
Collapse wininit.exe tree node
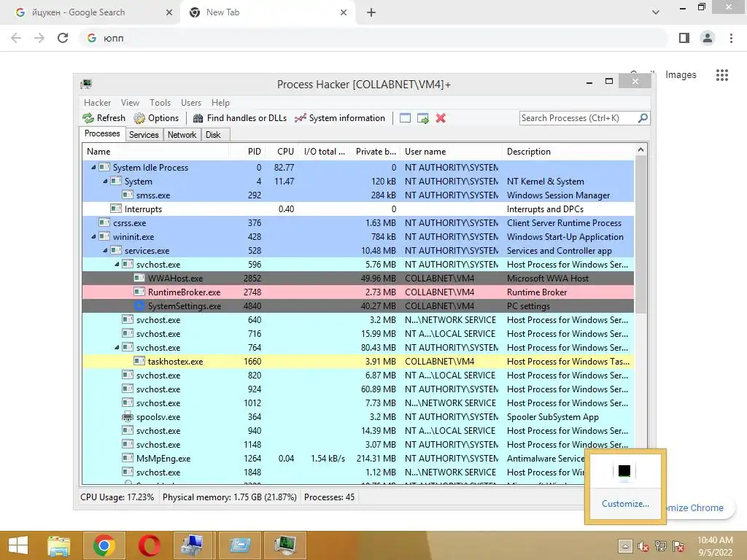click(93, 237)
